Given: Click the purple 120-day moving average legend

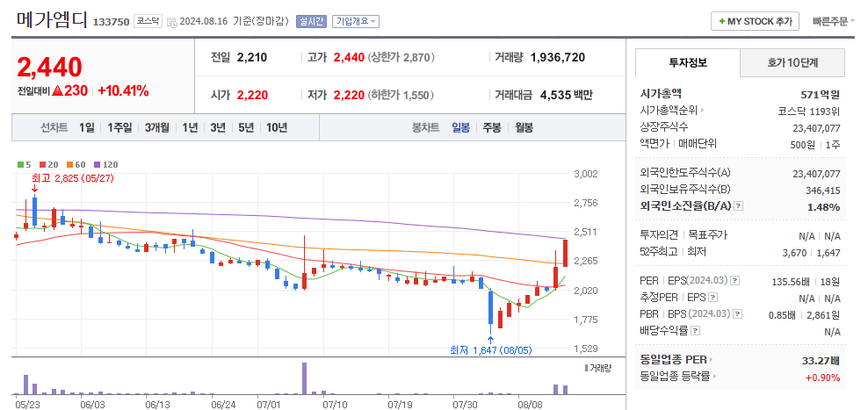Looking at the screenshot, I should pyautogui.click(x=105, y=164).
